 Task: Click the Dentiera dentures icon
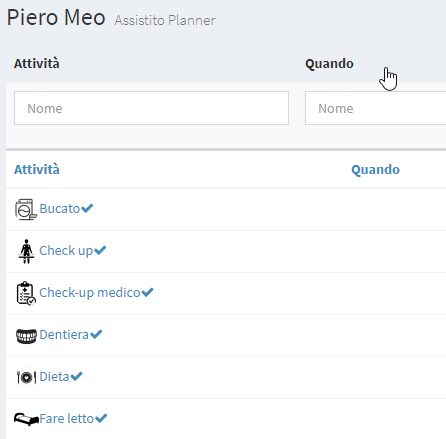pos(26,336)
